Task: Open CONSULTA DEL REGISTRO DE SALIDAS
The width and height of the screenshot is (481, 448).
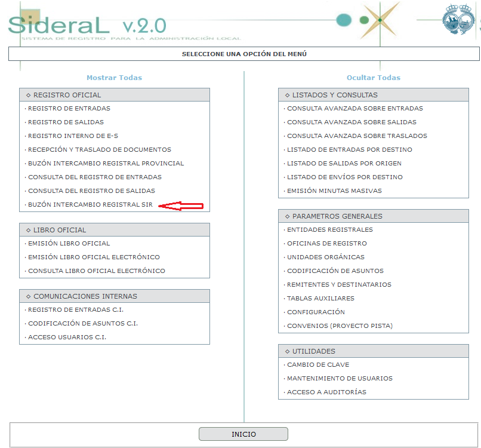Action: (91, 191)
